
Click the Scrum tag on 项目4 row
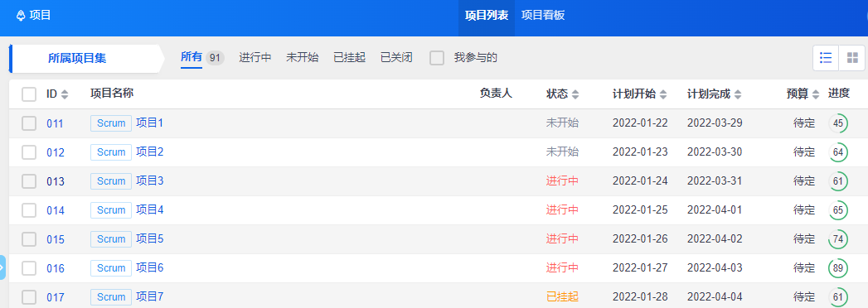pos(111,210)
